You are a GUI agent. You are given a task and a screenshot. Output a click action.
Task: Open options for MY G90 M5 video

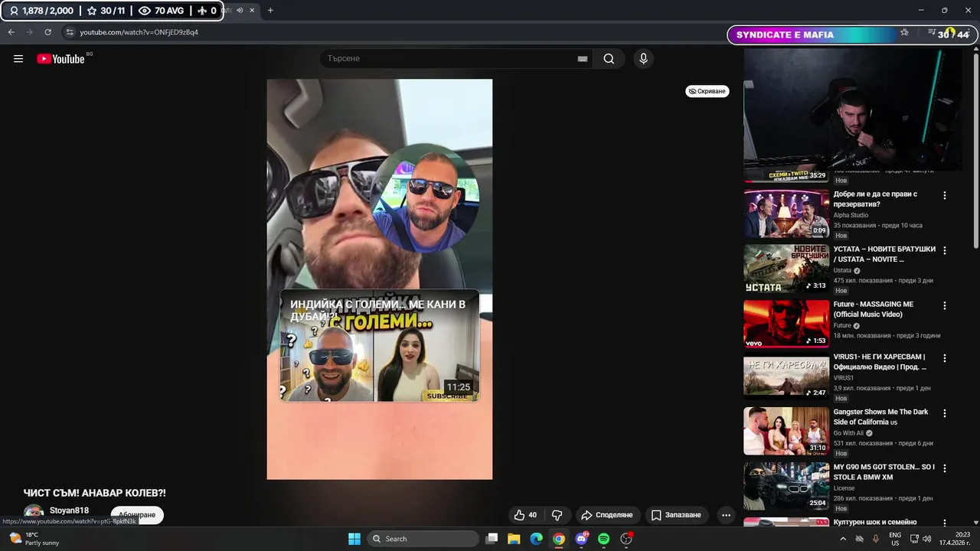pos(944,468)
